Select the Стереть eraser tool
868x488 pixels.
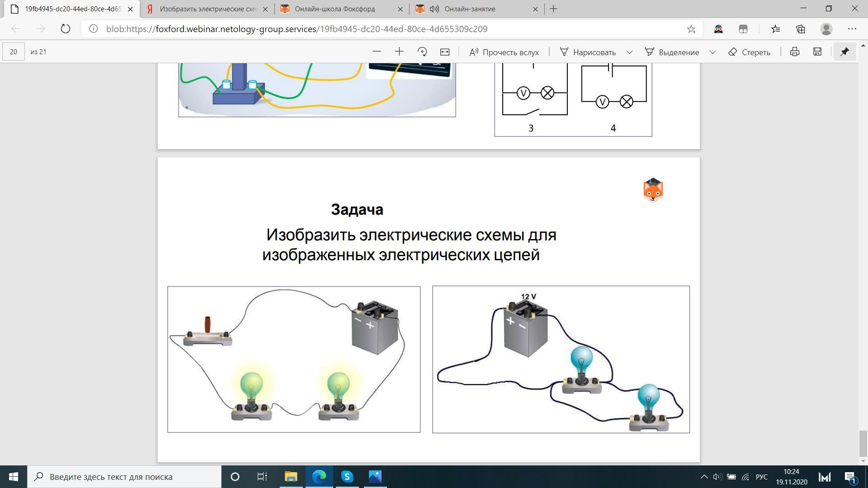pyautogui.click(x=749, y=52)
